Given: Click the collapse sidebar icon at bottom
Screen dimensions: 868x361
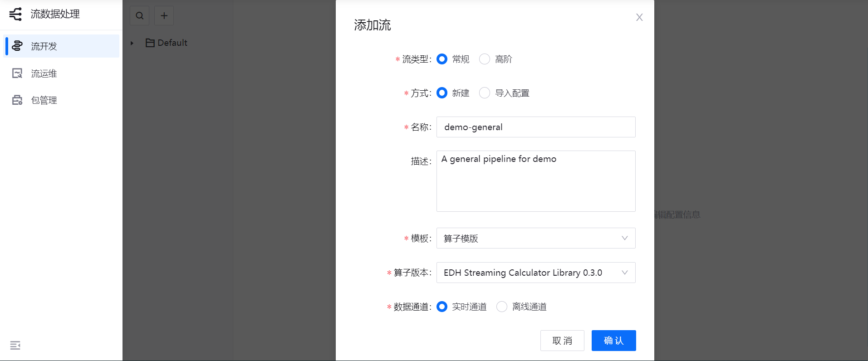Looking at the screenshot, I should [15, 346].
